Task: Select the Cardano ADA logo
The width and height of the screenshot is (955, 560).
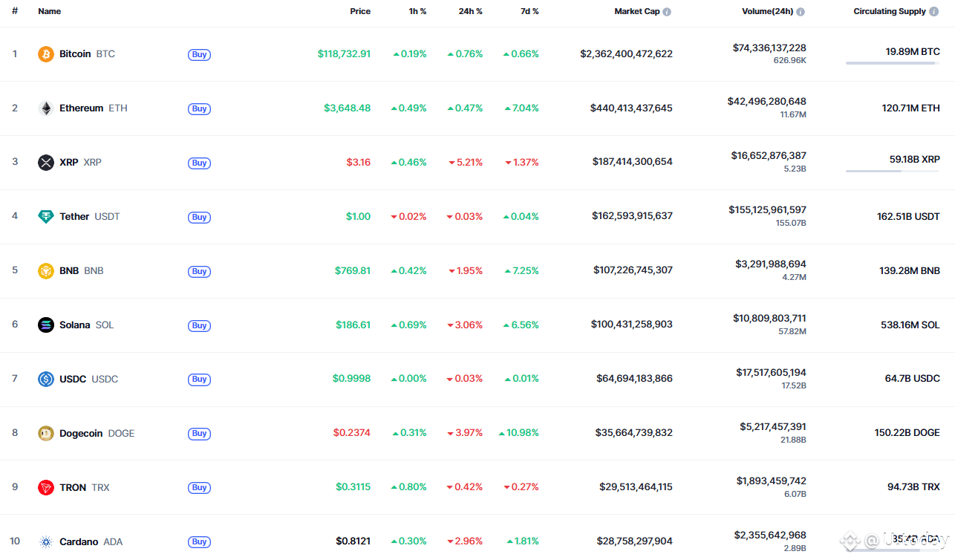Action: pyautogui.click(x=45, y=541)
